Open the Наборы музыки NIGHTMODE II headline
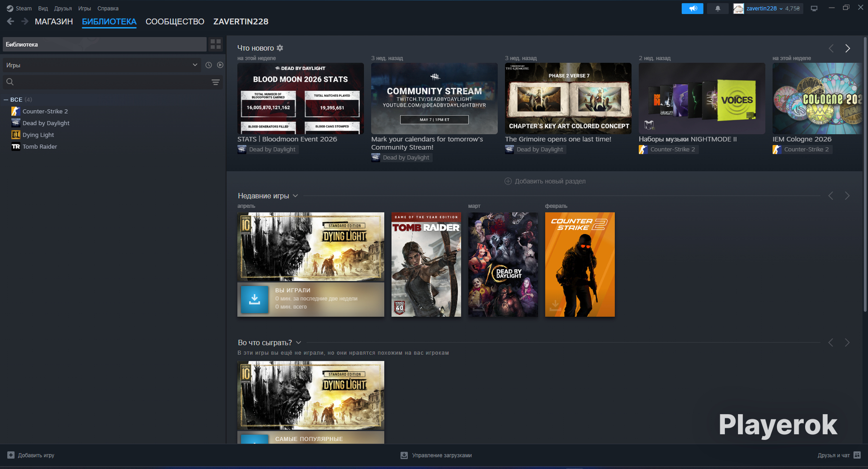Viewport: 868px width, 469px height. 688,139
